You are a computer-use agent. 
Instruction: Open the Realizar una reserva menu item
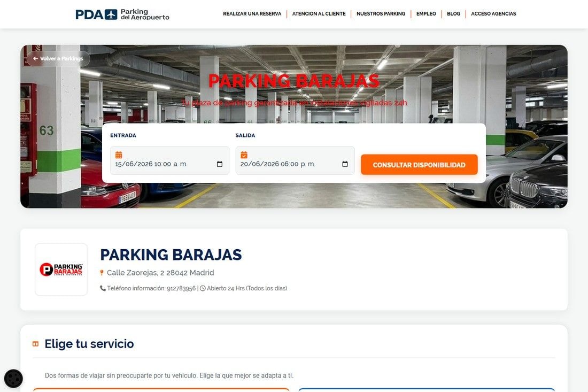point(252,13)
